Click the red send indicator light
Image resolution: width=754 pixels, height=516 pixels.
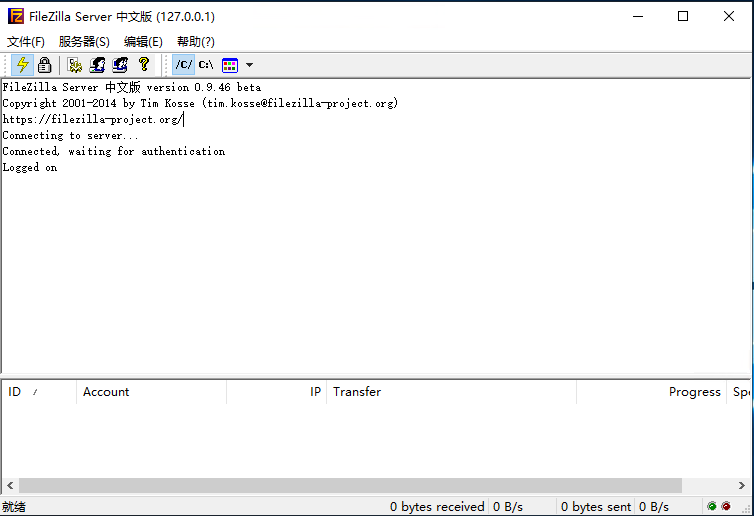coord(726,506)
